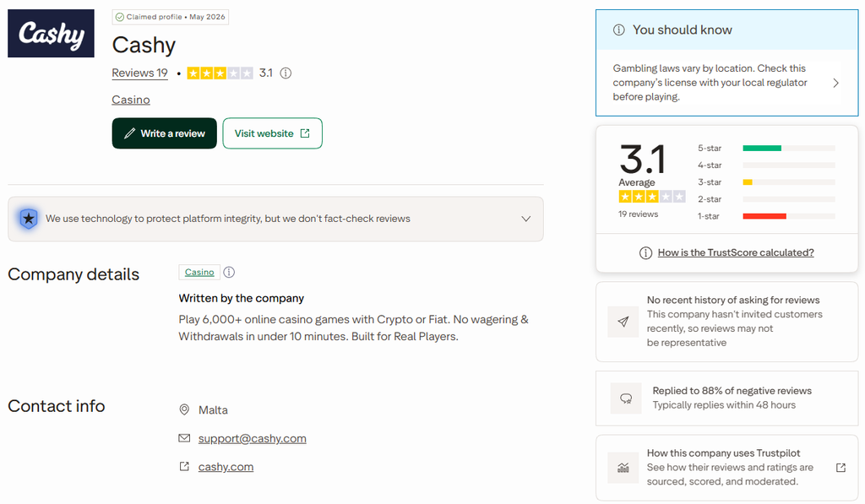Image resolution: width=865 pixels, height=504 pixels.
Task: Click the speech bubble replies icon
Action: [x=626, y=398]
